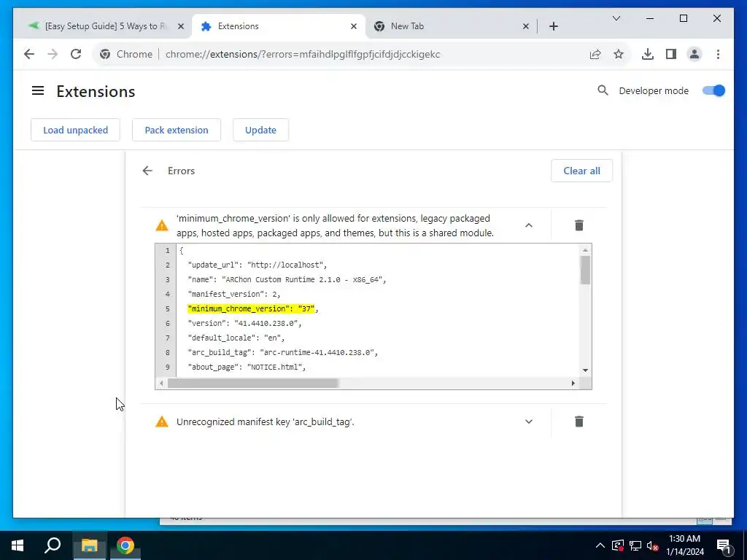Click the highlighted minimum_chrome_version code line
The image size is (747, 560).
pos(251,308)
